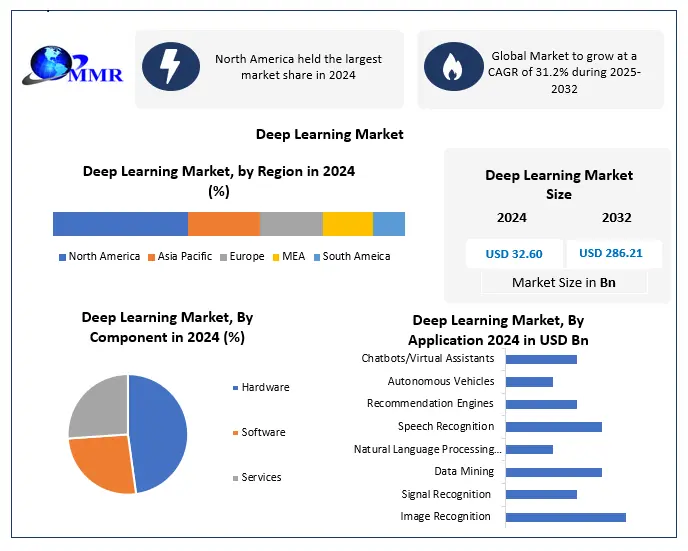
Task: Click the Speech Recognition bar
Action: coord(553,427)
